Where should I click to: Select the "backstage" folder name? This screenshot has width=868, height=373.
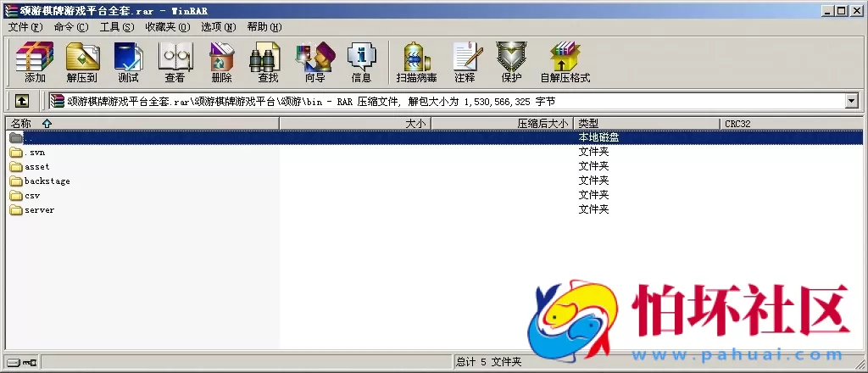[x=47, y=181]
